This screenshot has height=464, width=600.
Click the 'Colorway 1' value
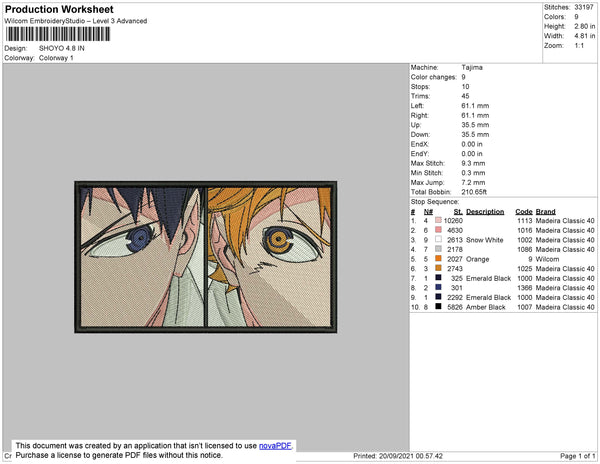click(x=56, y=58)
